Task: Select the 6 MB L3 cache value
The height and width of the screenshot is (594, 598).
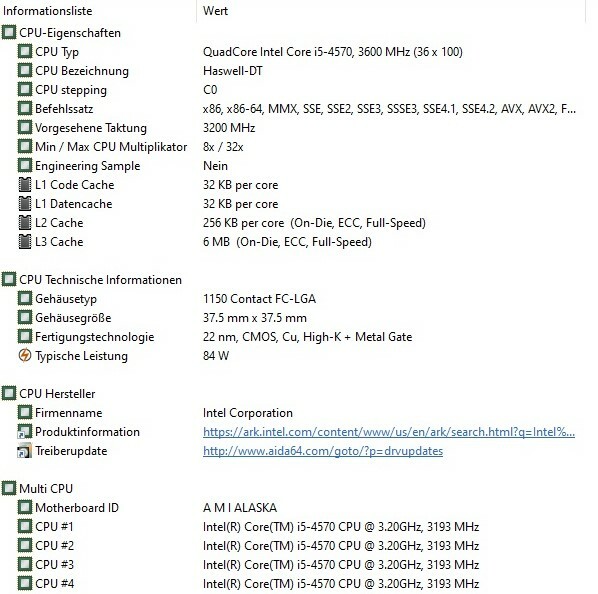Action: tap(287, 242)
